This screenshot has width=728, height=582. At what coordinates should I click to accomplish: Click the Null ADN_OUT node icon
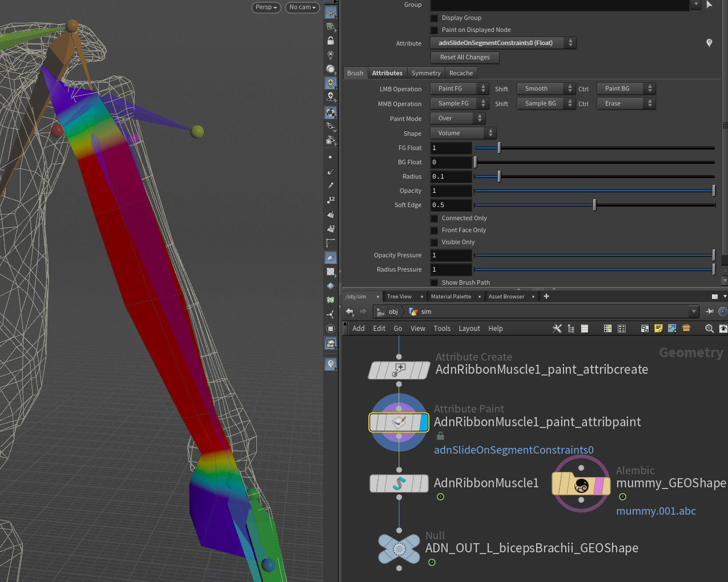pos(399,549)
